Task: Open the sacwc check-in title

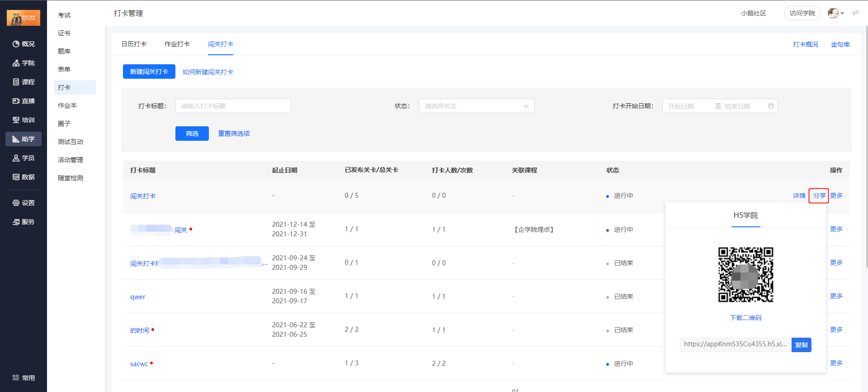Action: point(139,364)
